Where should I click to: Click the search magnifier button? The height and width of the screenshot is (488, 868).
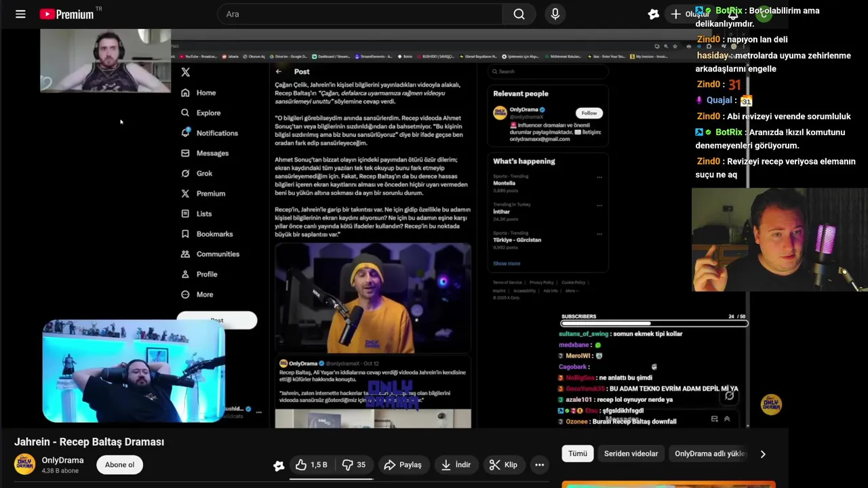[x=519, y=14]
